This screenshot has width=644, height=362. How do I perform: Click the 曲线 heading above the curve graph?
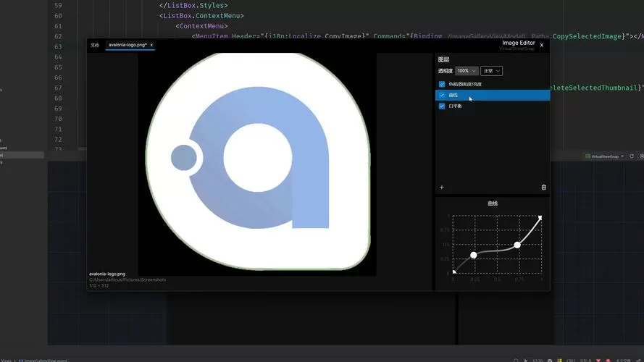pyautogui.click(x=493, y=203)
